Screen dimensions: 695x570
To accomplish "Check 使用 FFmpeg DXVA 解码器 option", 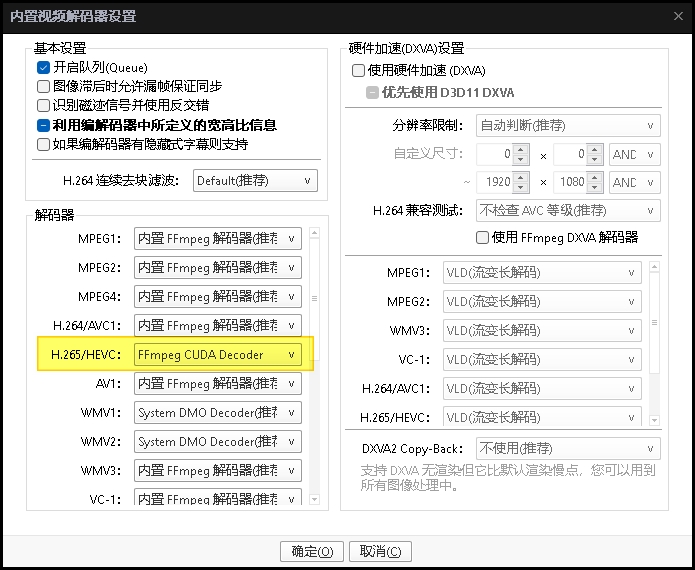I will coord(483,238).
